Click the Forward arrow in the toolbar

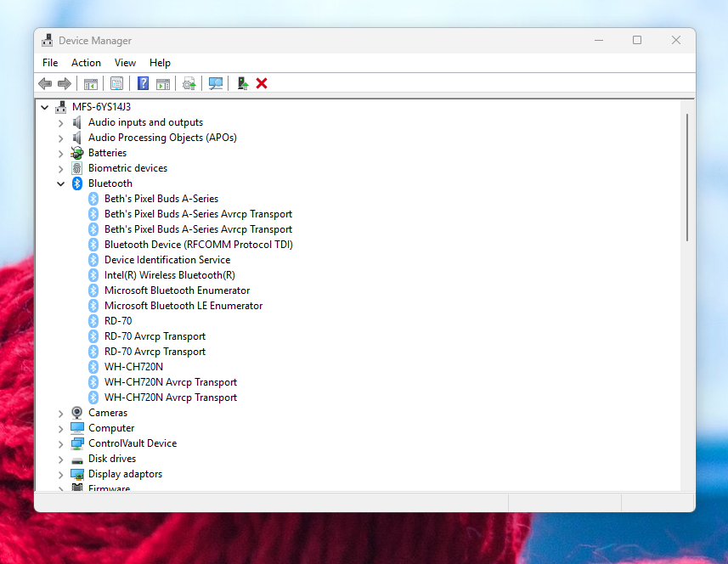(x=64, y=83)
